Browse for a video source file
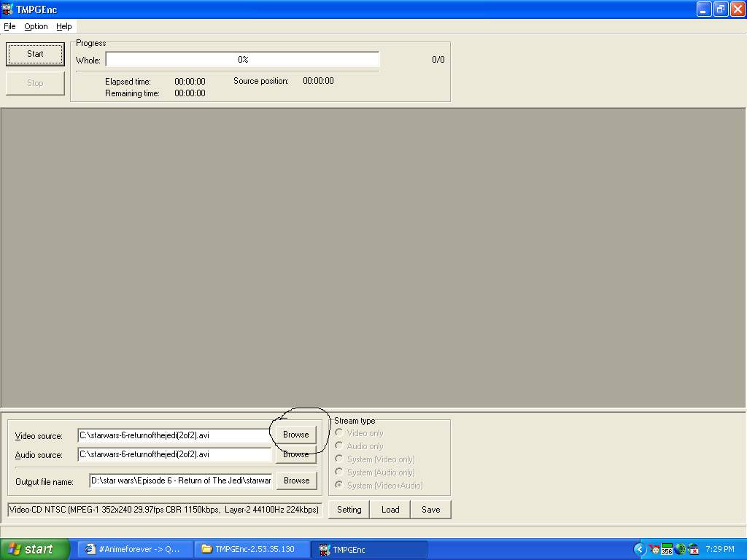 click(x=295, y=434)
